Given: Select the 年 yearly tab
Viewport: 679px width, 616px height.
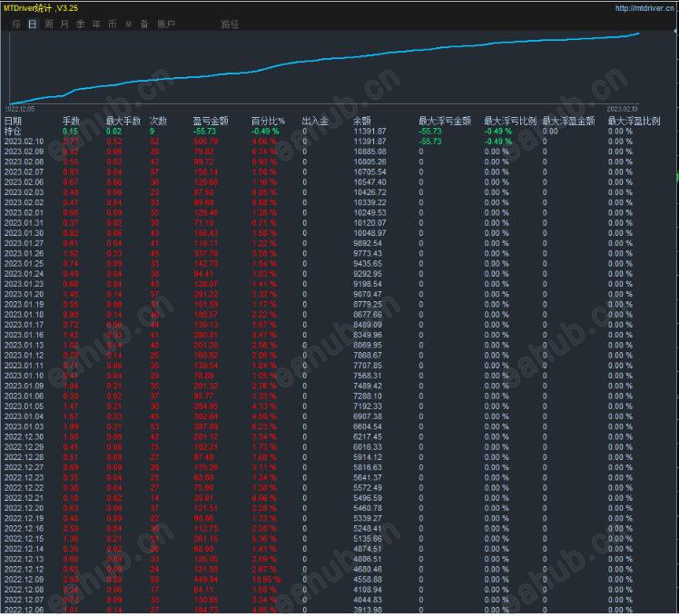Looking at the screenshot, I should pyautogui.click(x=96, y=24).
